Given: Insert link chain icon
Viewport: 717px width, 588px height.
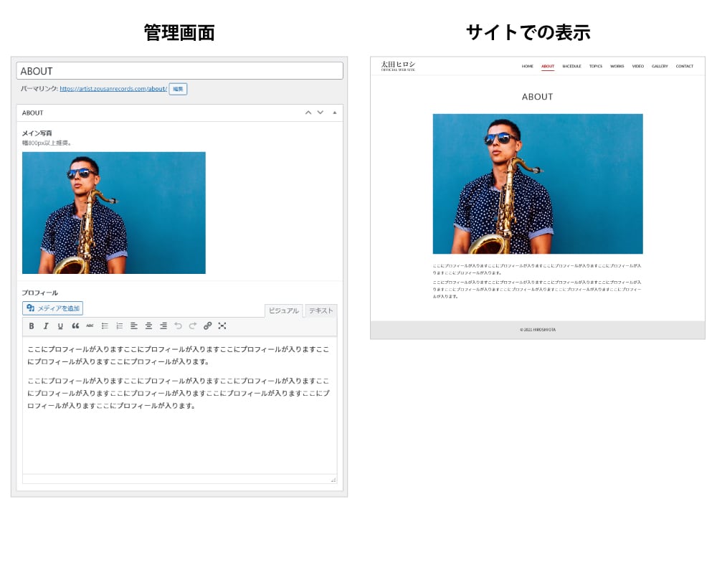Looking at the screenshot, I should [208, 326].
